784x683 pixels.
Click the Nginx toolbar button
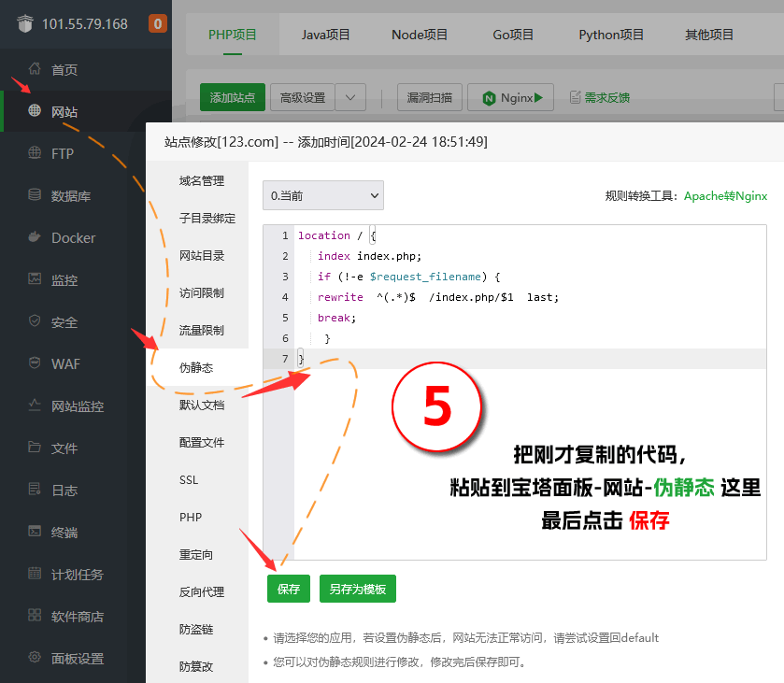[x=510, y=96]
